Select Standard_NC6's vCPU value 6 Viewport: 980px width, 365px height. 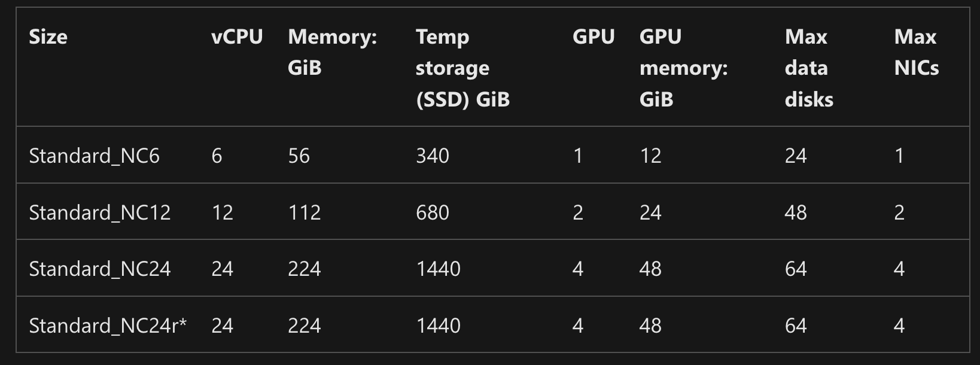pyautogui.click(x=217, y=156)
